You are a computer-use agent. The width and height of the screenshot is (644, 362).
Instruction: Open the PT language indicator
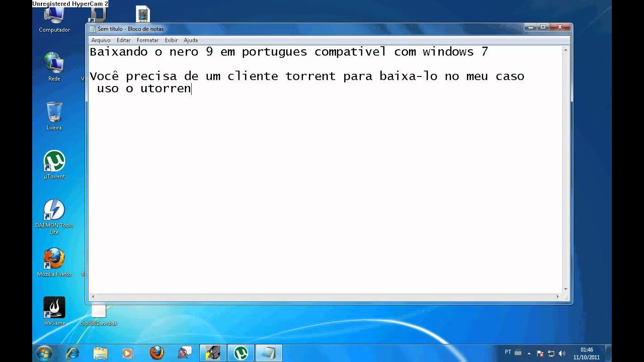coord(508,352)
